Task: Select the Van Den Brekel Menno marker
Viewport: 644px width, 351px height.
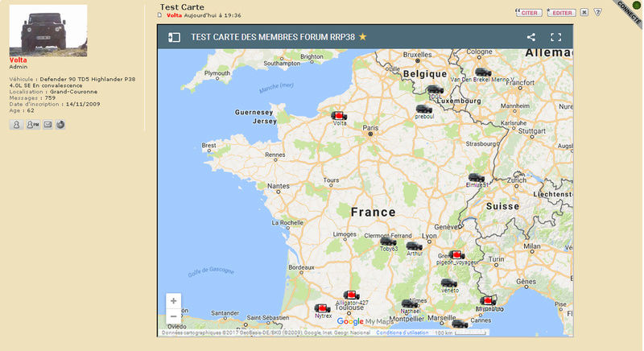Action: (483, 72)
